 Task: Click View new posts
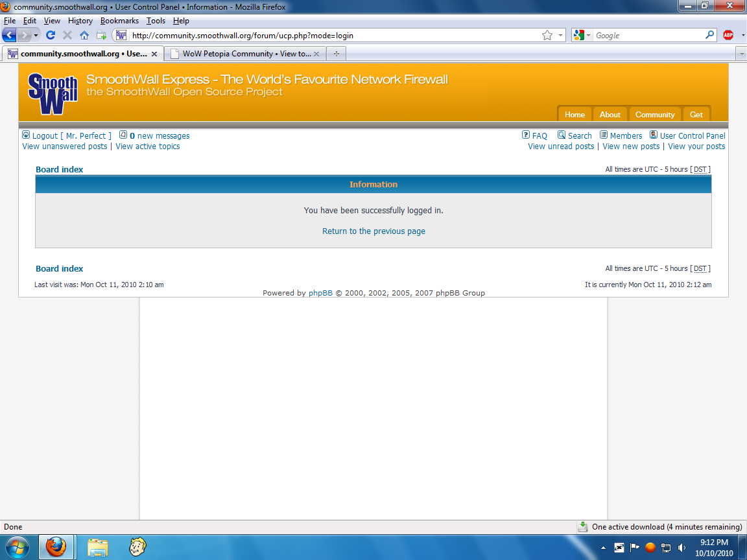pyautogui.click(x=631, y=146)
